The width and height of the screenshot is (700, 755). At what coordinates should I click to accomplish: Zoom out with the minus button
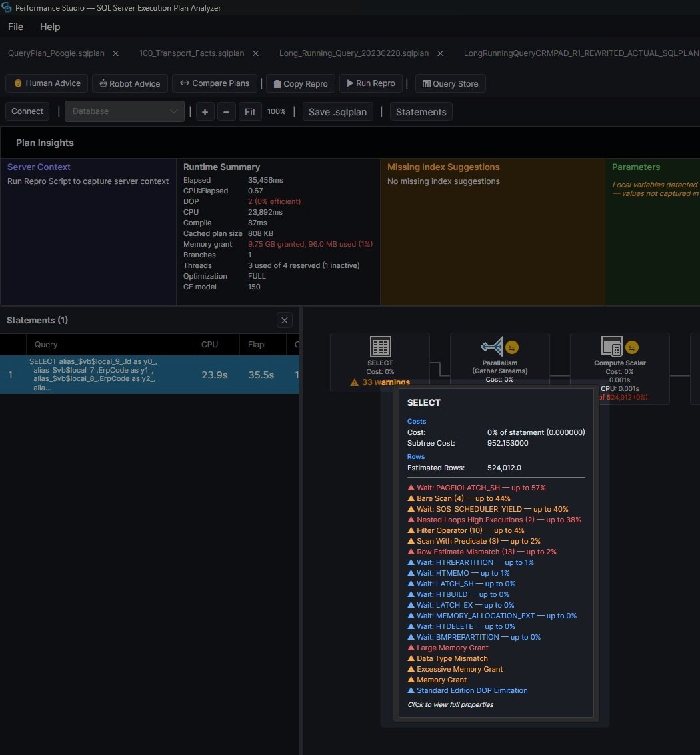click(226, 112)
